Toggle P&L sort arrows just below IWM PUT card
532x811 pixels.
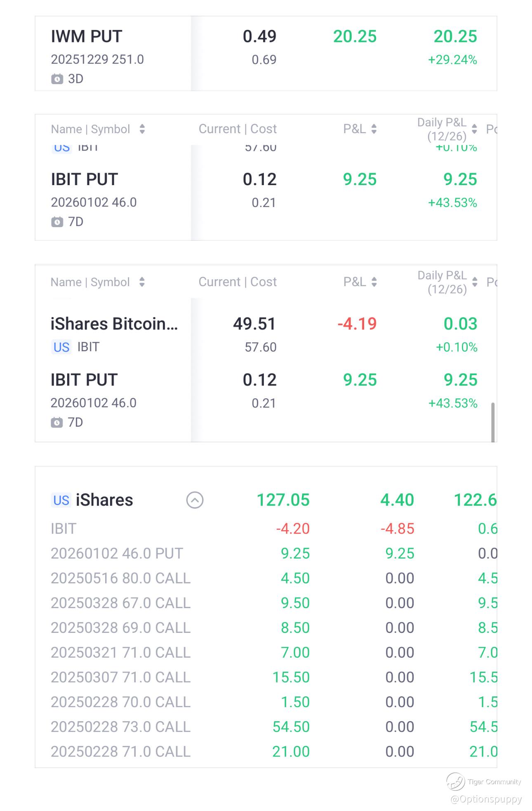(374, 129)
